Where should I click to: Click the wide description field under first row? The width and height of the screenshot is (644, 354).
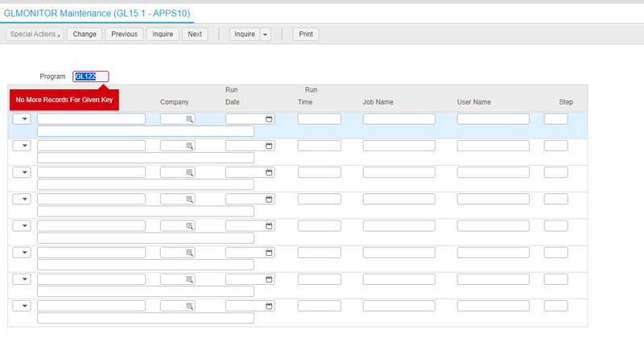coord(146,131)
